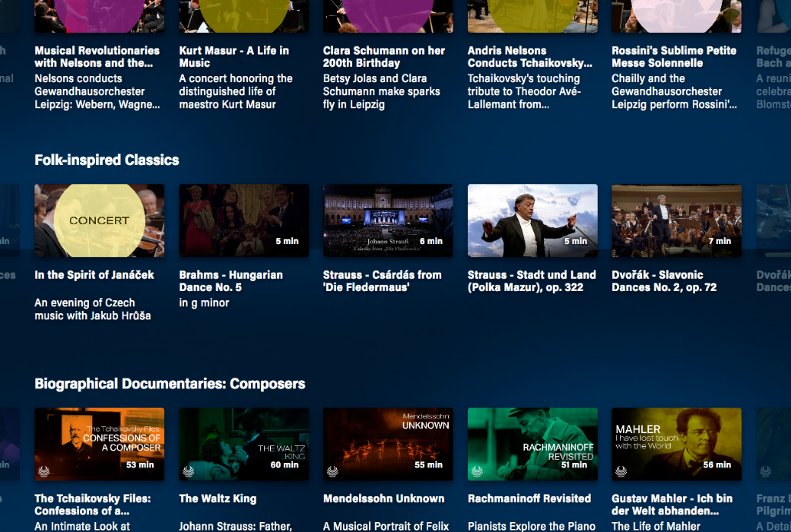Open 'Rossini's Sublime Petite Messe Solennelle' title
Screen dimensions: 791x532
tap(674, 56)
